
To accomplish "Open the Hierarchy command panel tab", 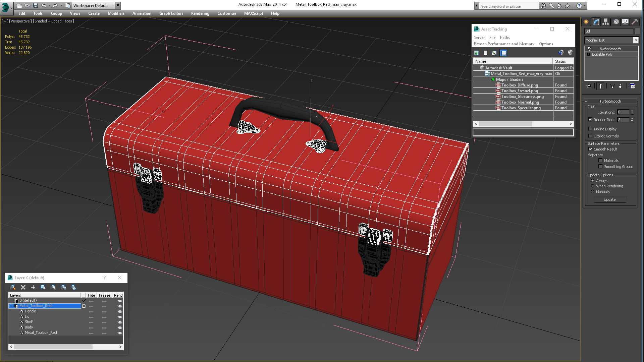I will tap(606, 22).
